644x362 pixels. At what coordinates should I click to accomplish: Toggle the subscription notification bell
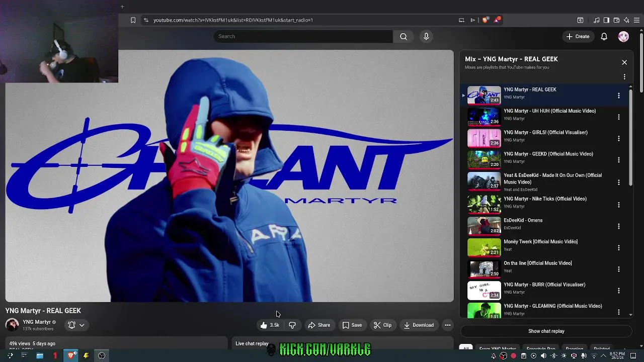click(x=71, y=325)
